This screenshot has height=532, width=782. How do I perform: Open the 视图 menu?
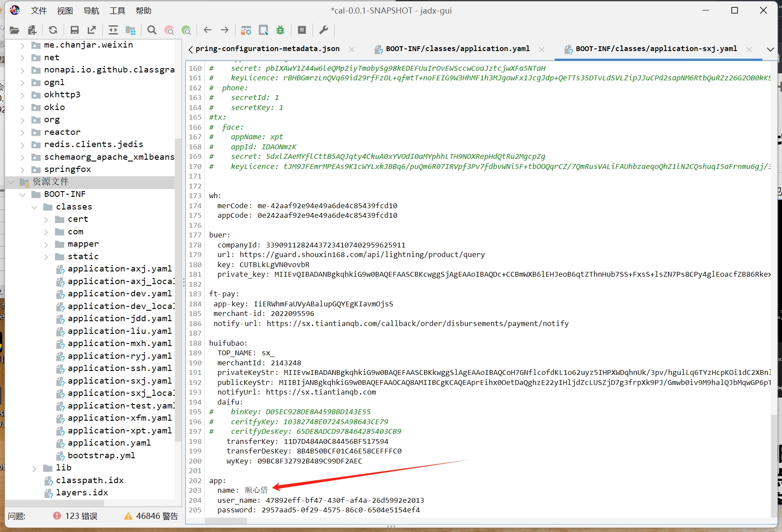[65, 10]
